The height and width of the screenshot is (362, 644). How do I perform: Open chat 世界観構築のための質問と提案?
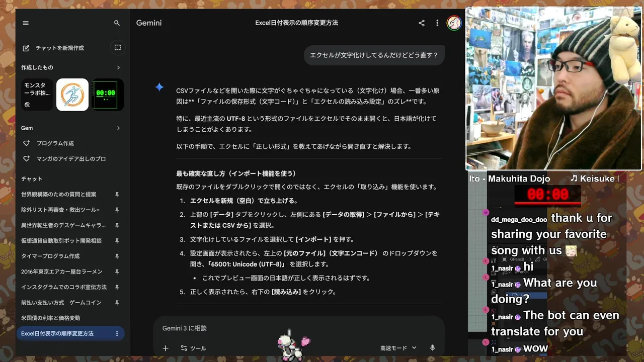(x=59, y=195)
